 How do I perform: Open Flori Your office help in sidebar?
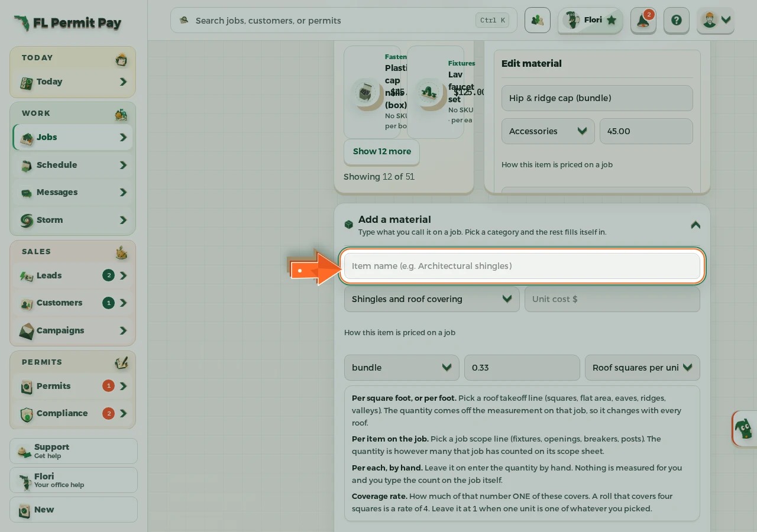pos(73,480)
